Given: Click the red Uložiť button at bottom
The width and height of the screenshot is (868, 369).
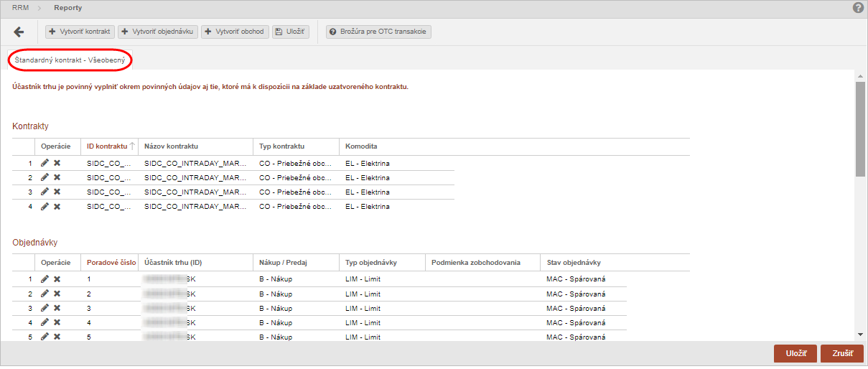Looking at the screenshot, I should coord(795,353).
